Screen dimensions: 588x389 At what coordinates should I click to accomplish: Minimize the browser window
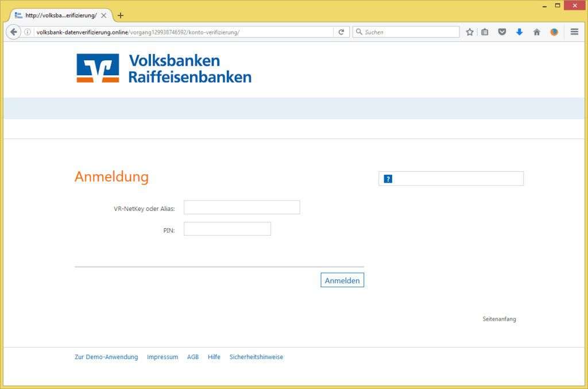click(x=544, y=6)
